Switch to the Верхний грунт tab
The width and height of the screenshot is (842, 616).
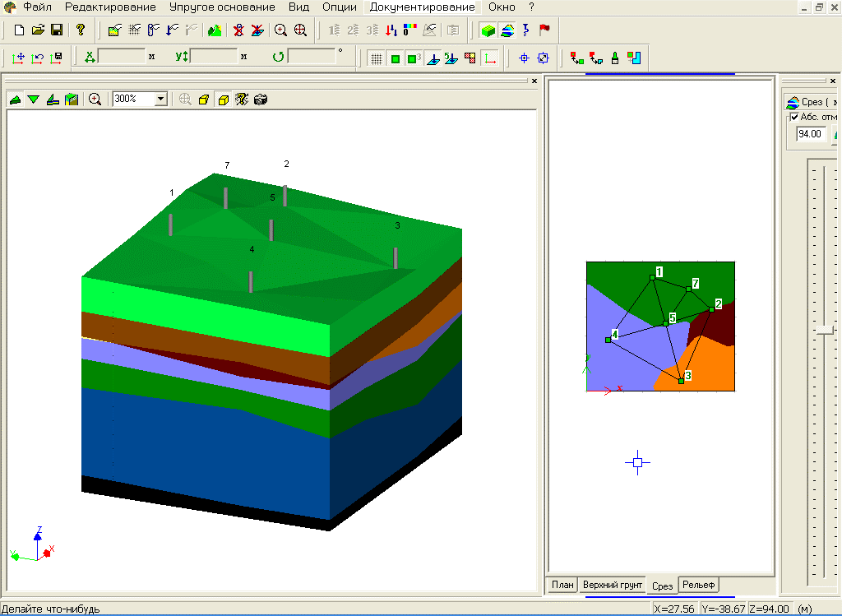pyautogui.click(x=612, y=585)
